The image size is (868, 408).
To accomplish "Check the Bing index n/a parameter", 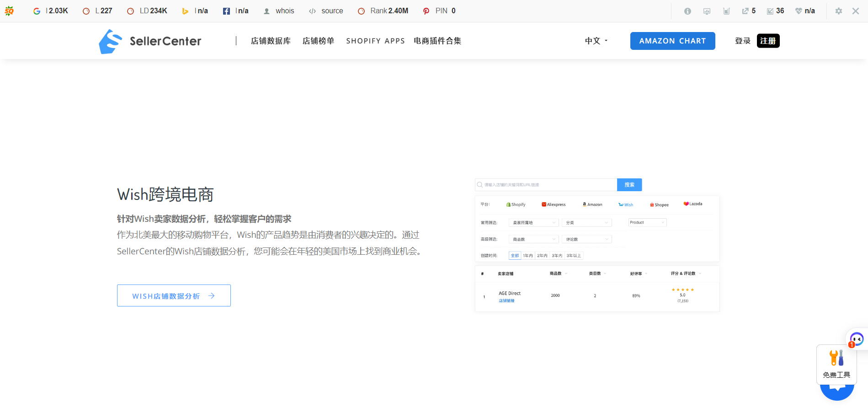I will (x=195, y=11).
